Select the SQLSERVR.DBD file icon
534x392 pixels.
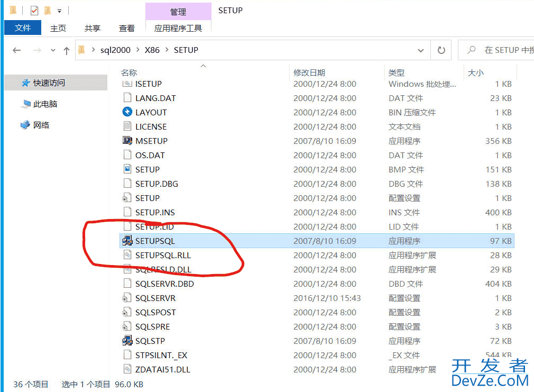pos(127,284)
